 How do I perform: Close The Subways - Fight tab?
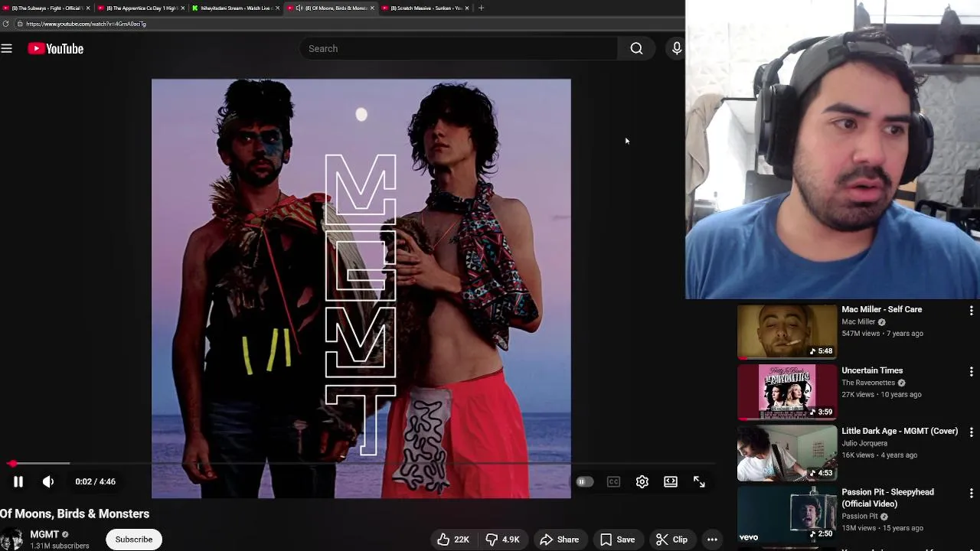point(88,8)
